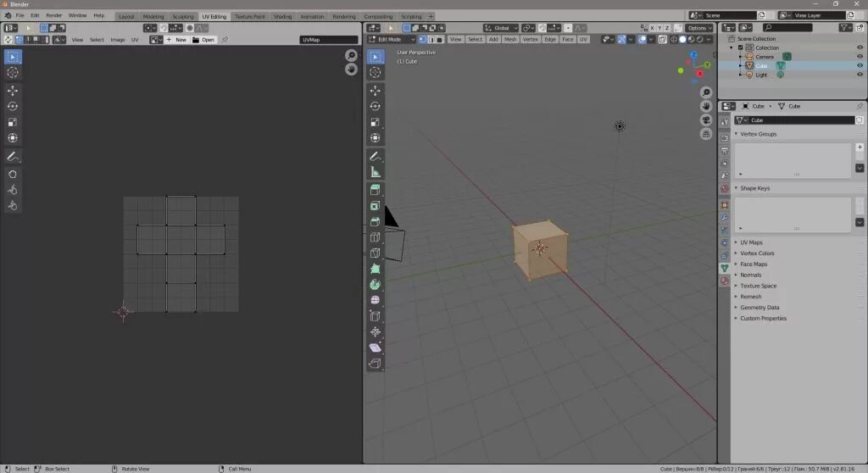Open the Render menu

click(53, 15)
